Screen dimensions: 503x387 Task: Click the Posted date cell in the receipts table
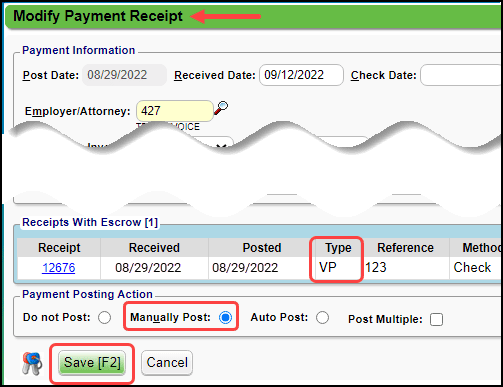pyautogui.click(x=262, y=268)
